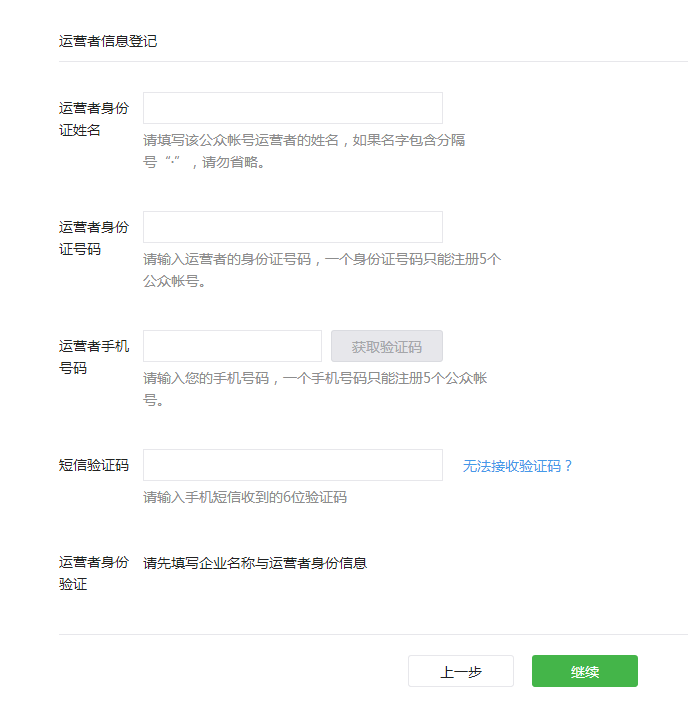Focus the 运营者身份证号码 text box
This screenshot has width=688, height=724.
coord(292,227)
